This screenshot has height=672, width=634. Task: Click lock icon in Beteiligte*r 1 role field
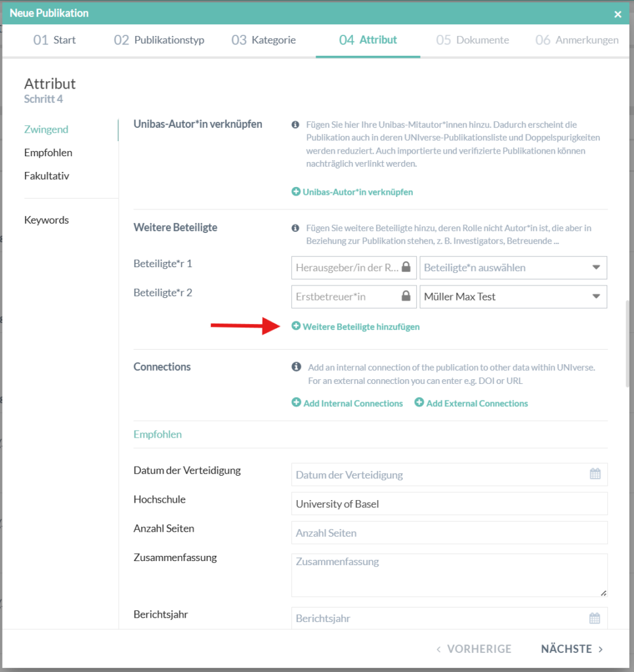pyautogui.click(x=406, y=267)
